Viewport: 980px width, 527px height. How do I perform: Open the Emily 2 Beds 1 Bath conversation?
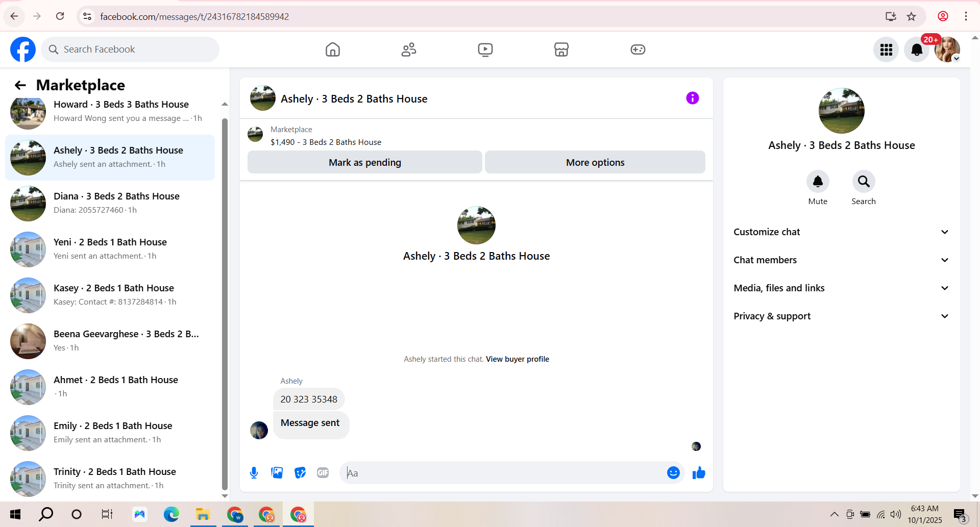[x=110, y=433]
